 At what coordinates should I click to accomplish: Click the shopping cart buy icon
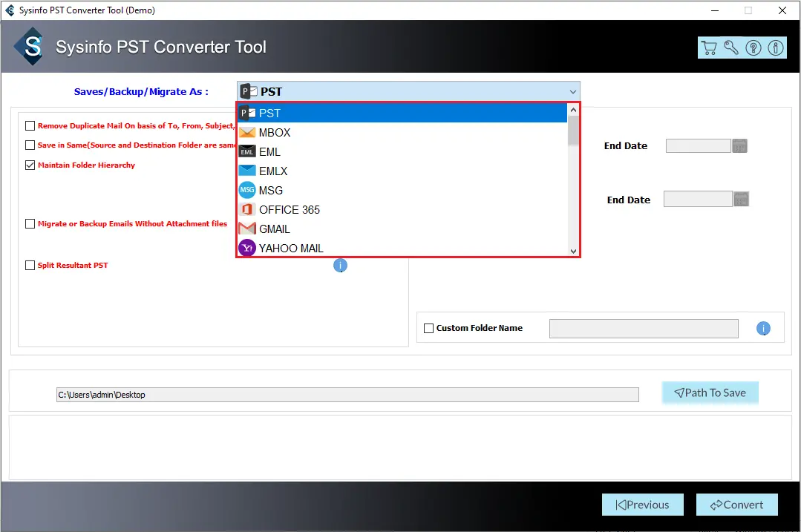tap(709, 47)
